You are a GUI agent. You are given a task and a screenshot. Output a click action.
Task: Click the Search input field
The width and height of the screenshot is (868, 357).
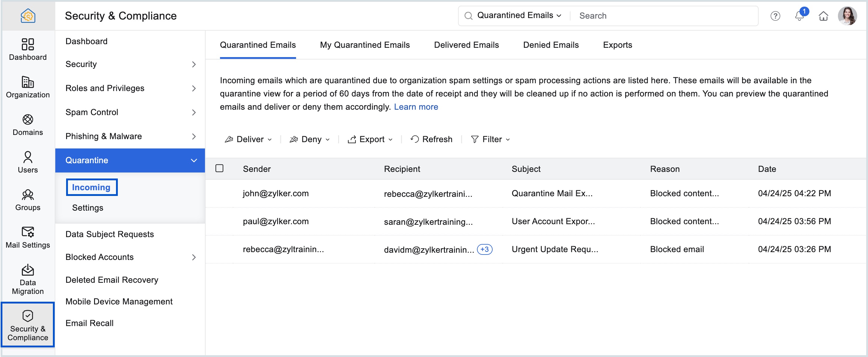[664, 16]
